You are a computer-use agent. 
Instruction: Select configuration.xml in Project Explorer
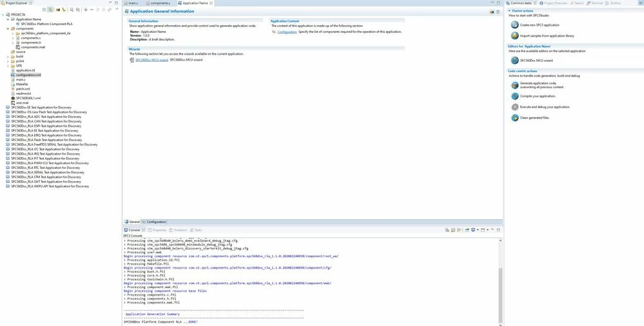(x=28, y=75)
